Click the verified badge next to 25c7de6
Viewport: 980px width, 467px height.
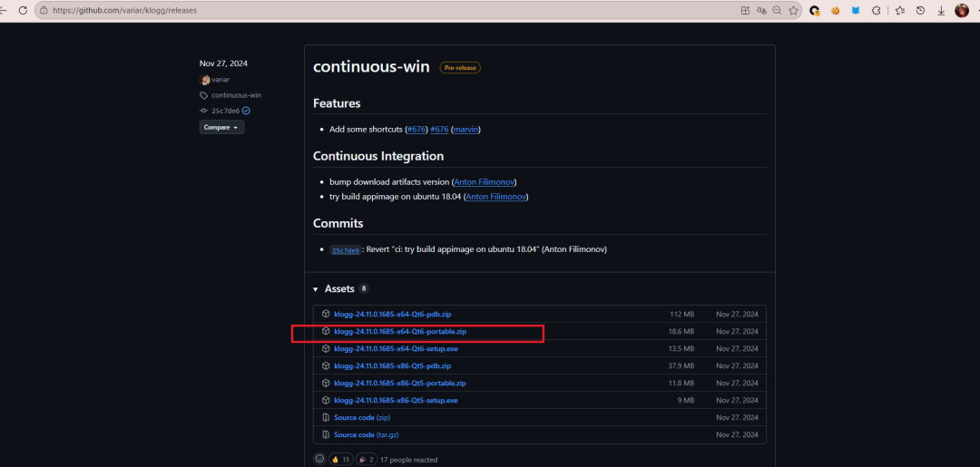pyautogui.click(x=246, y=111)
